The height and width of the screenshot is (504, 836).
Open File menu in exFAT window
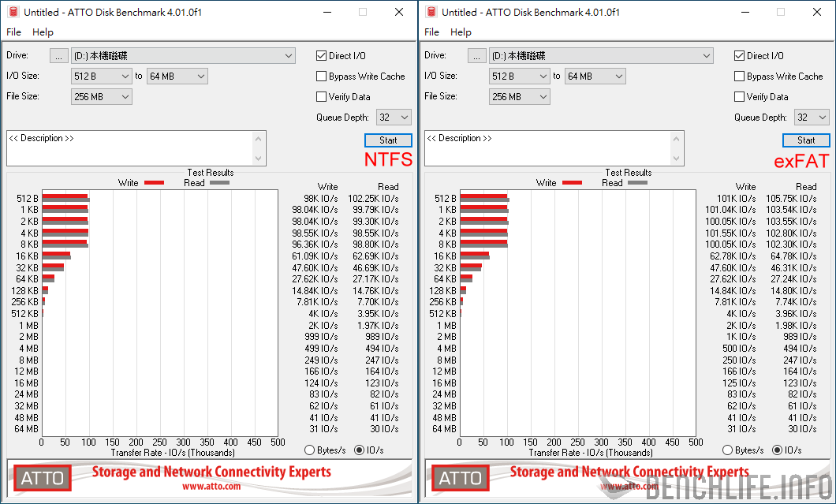point(432,32)
